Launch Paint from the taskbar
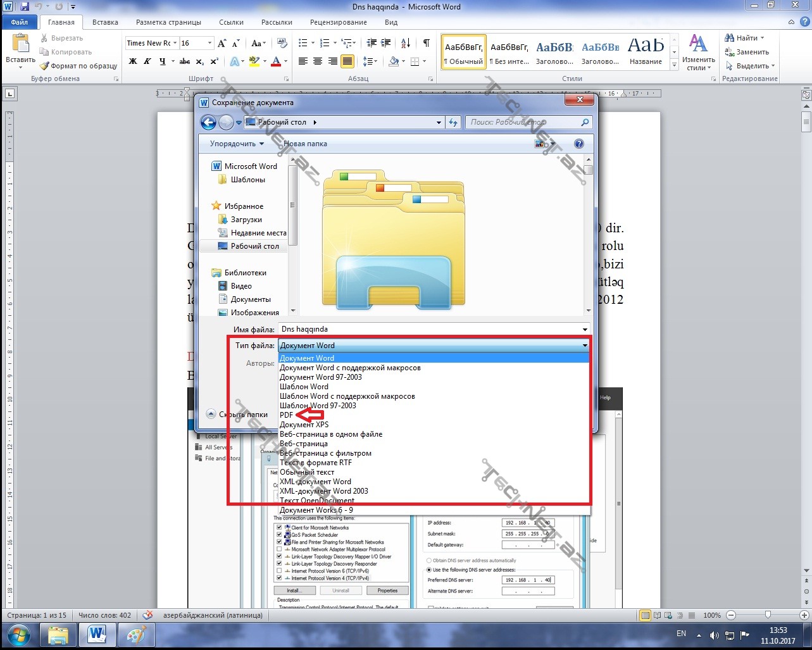Screen dimensions: 812x650 (136, 634)
